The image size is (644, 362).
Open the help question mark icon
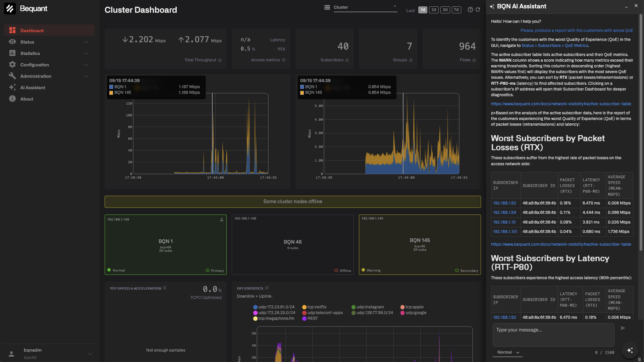click(470, 10)
